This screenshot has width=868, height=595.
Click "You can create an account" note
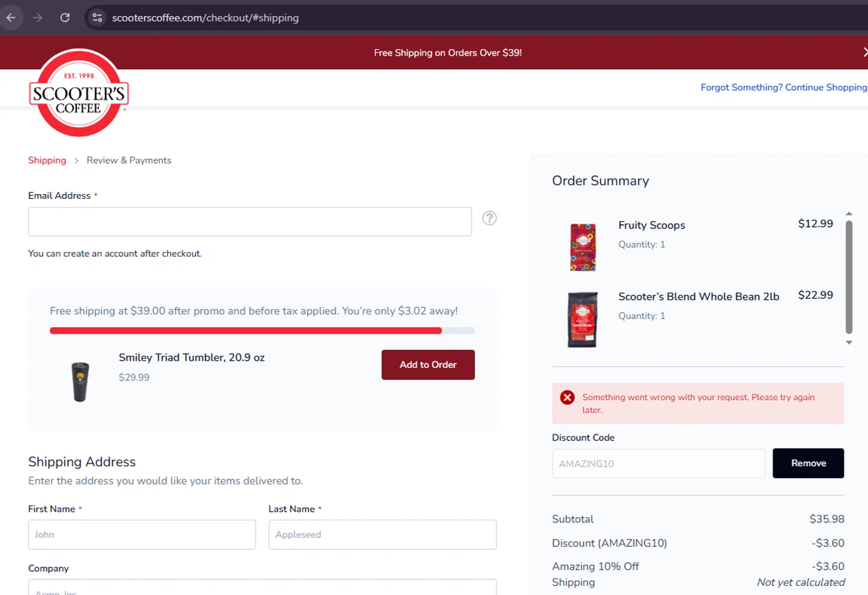coord(115,254)
